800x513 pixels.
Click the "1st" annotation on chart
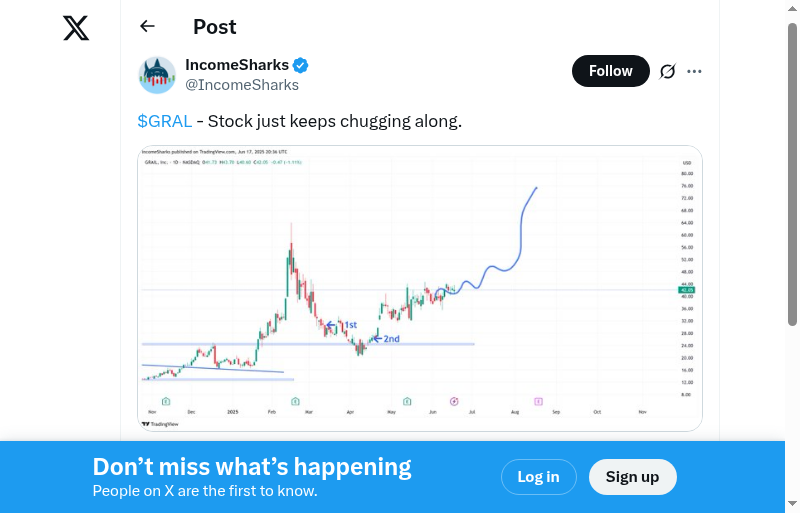[x=351, y=325]
